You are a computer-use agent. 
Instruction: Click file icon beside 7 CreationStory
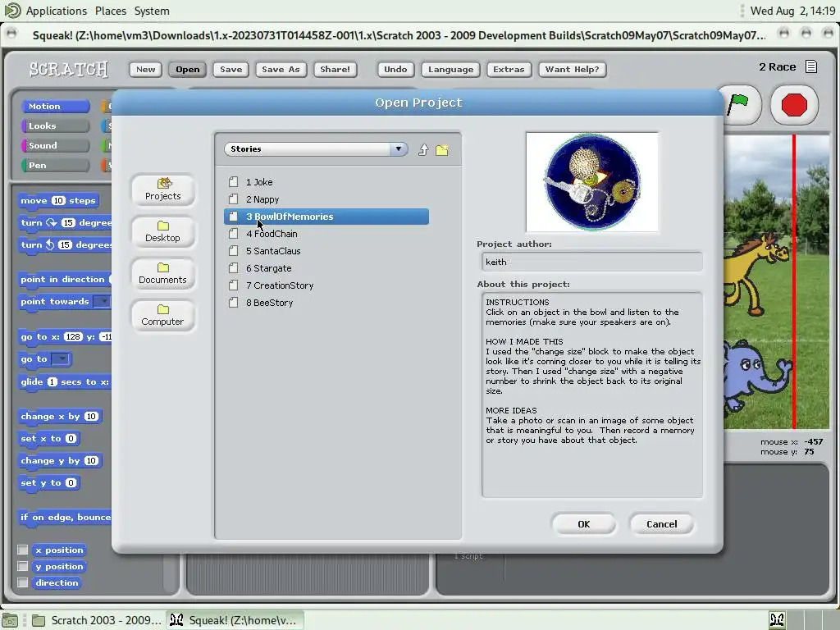tap(234, 285)
